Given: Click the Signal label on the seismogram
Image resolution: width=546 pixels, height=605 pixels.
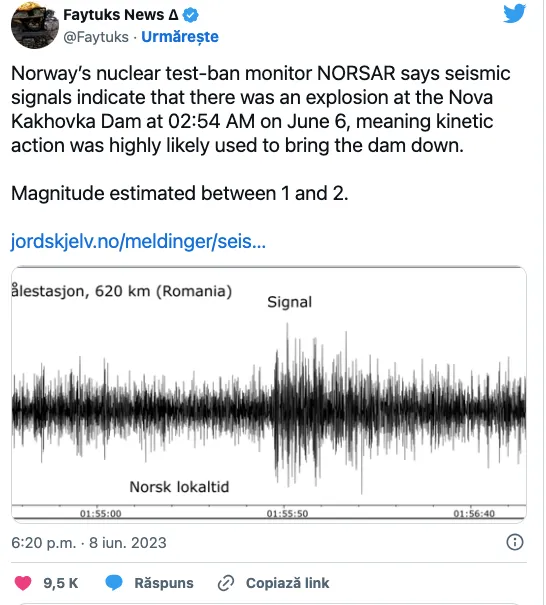Looking at the screenshot, I should [x=289, y=302].
